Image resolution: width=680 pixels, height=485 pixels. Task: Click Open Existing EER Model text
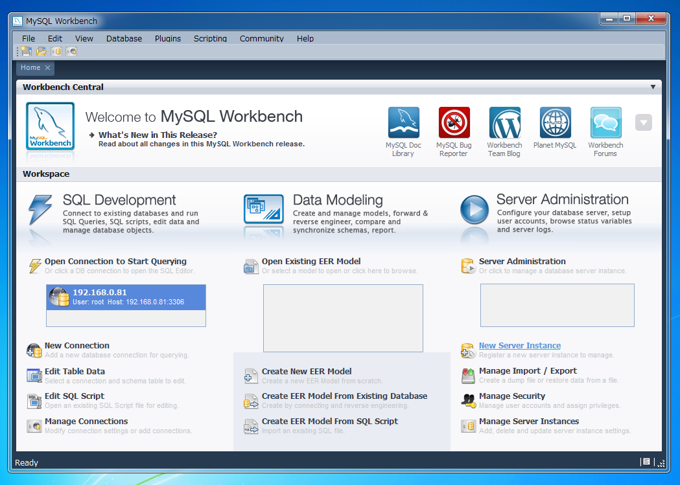click(311, 261)
